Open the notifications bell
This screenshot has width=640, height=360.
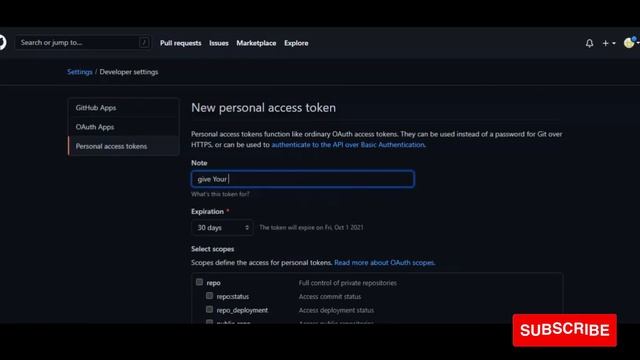tap(589, 43)
